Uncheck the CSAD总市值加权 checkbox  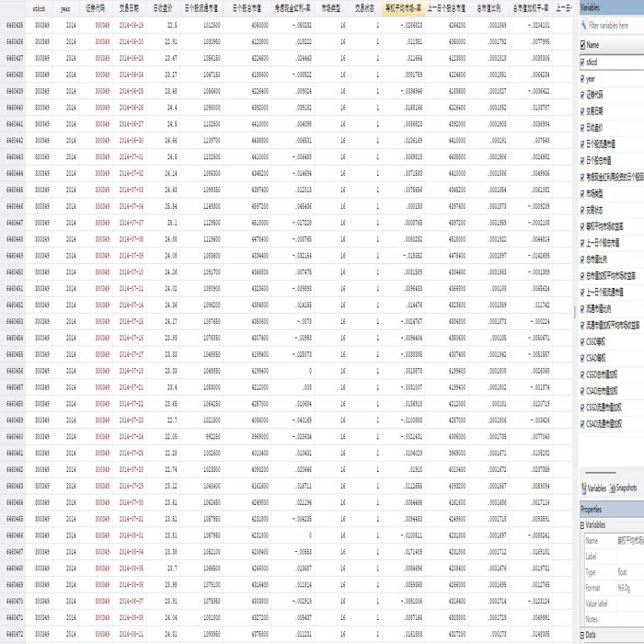(582, 391)
